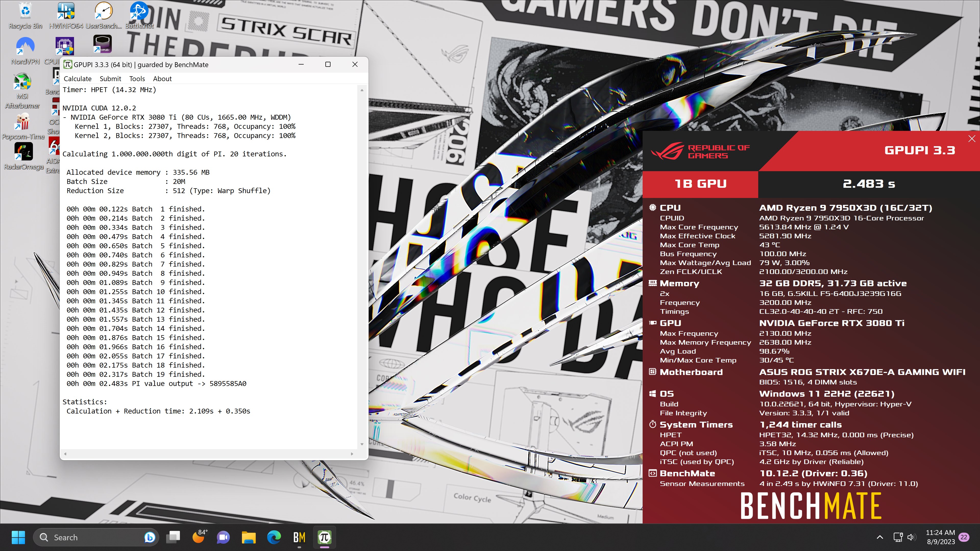The width and height of the screenshot is (980, 551).
Task: Click the GPUPI vertical scrollbar up arrow
Action: click(362, 90)
